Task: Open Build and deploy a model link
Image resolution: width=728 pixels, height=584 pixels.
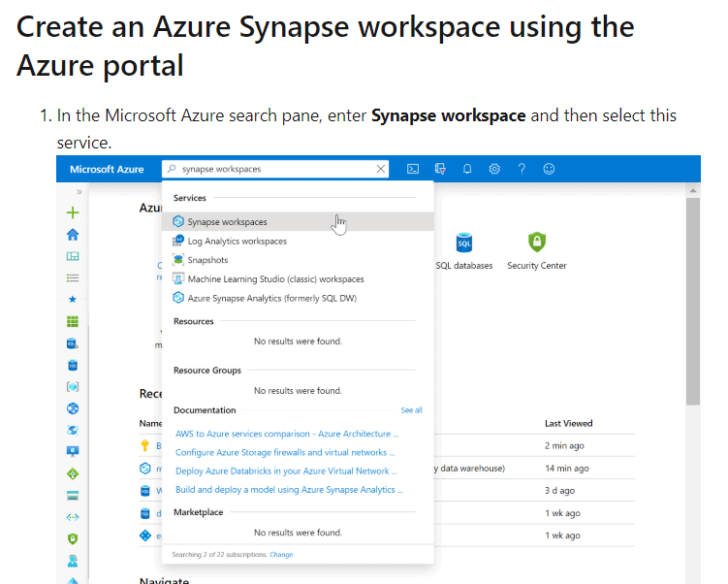Action: (x=289, y=489)
